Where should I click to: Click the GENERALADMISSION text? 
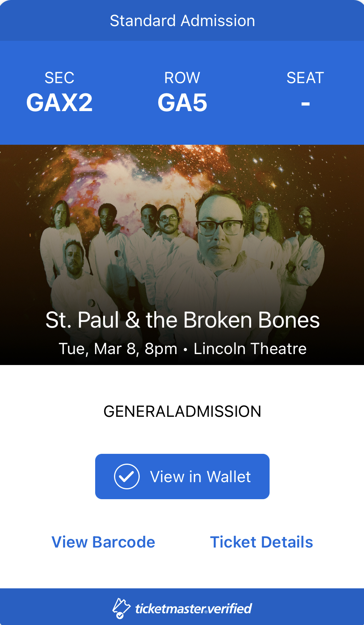(x=182, y=412)
